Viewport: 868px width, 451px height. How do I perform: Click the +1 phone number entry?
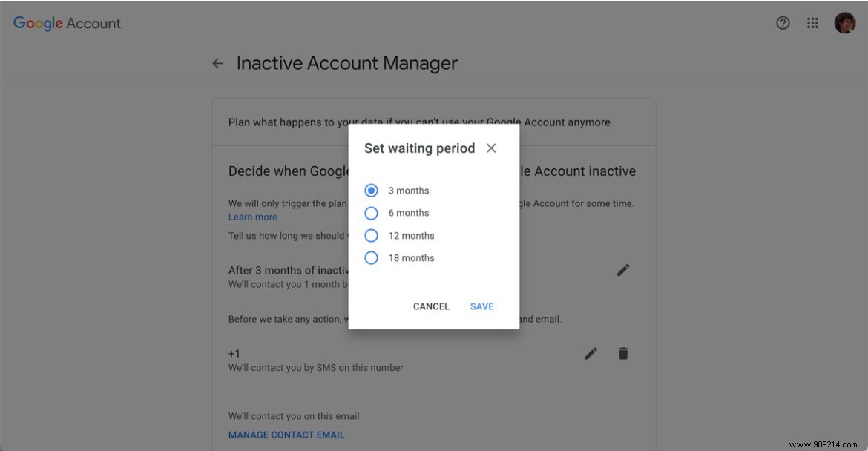234,353
